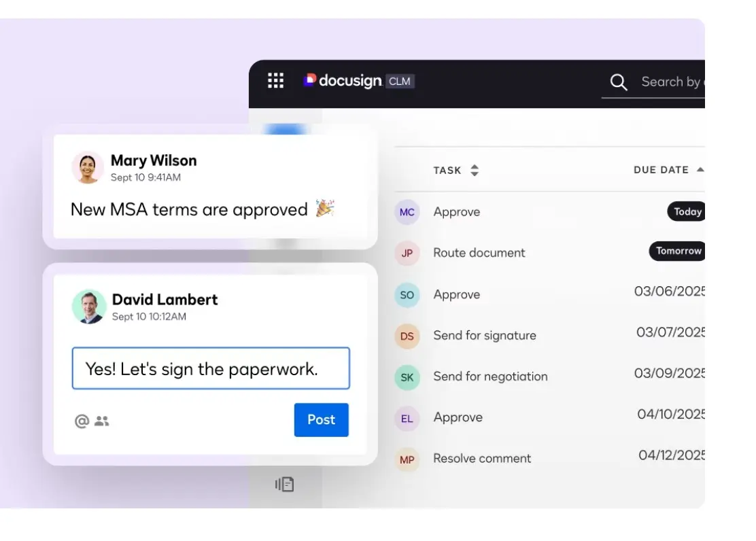756x541 pixels.
Task: Open the Resolve comment task
Action: point(482,459)
